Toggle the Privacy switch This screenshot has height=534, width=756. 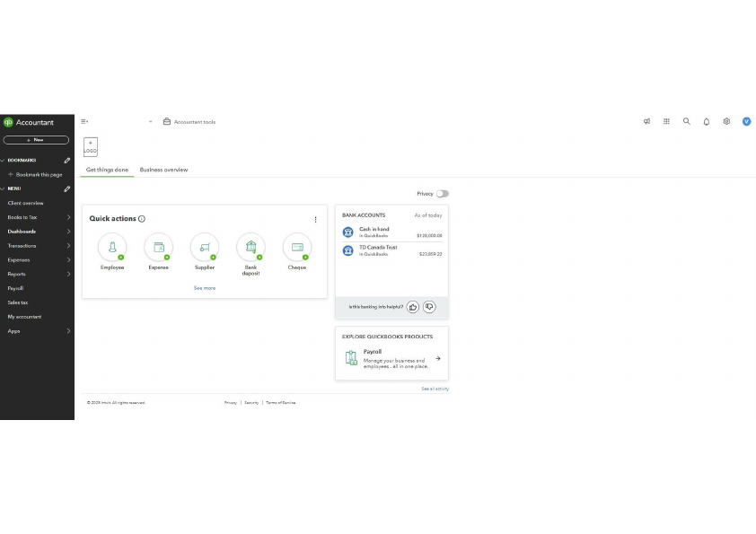click(443, 193)
